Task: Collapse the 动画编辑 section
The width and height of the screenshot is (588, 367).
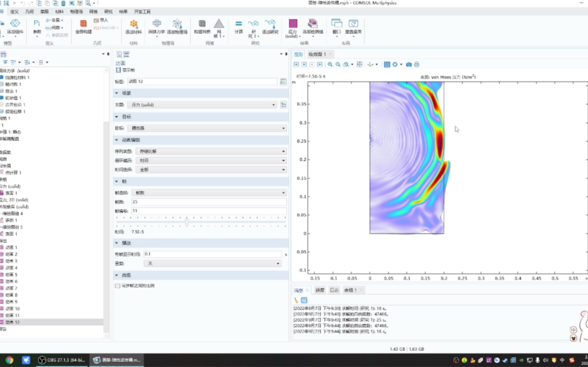Action: pyautogui.click(x=117, y=140)
